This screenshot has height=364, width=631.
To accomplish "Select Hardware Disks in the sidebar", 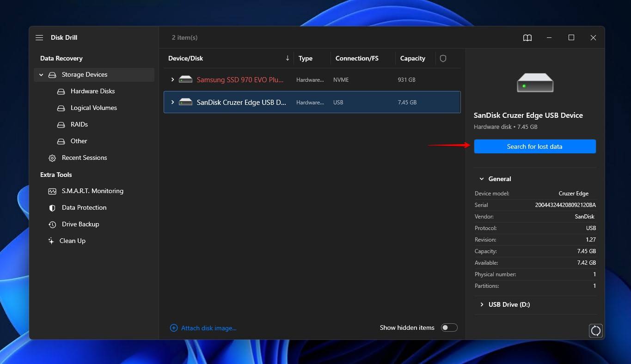I will click(92, 91).
